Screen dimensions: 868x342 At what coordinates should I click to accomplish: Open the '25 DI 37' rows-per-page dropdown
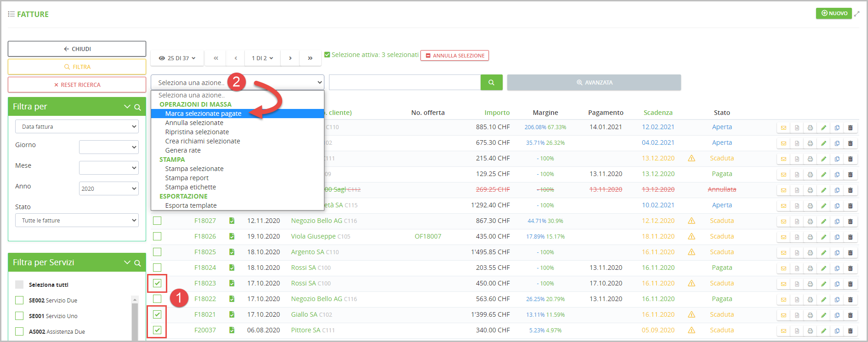tap(177, 58)
